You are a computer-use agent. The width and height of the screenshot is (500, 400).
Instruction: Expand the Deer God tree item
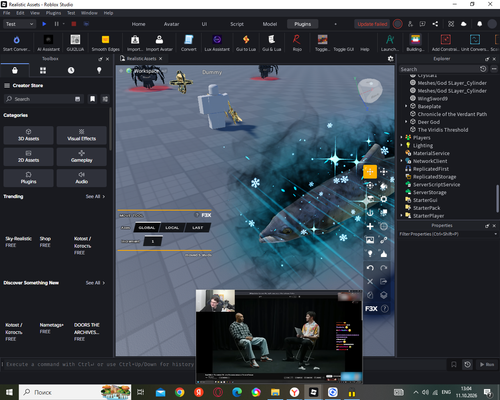click(x=406, y=122)
